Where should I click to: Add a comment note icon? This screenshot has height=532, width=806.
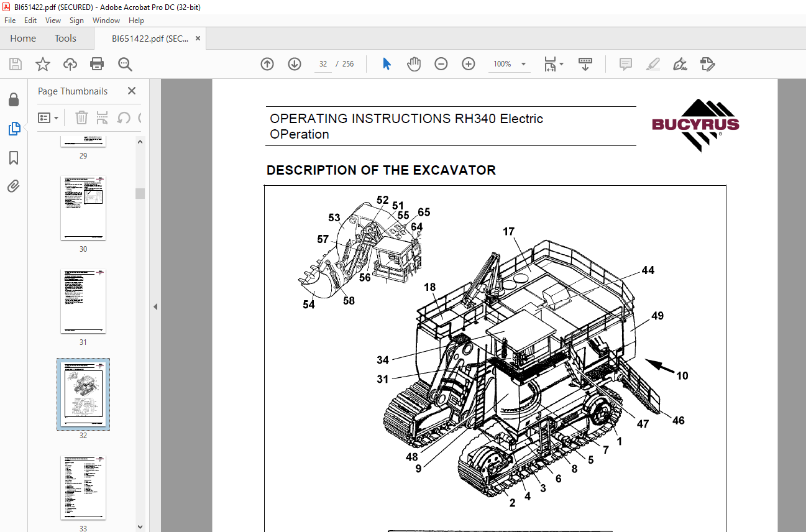(626, 64)
